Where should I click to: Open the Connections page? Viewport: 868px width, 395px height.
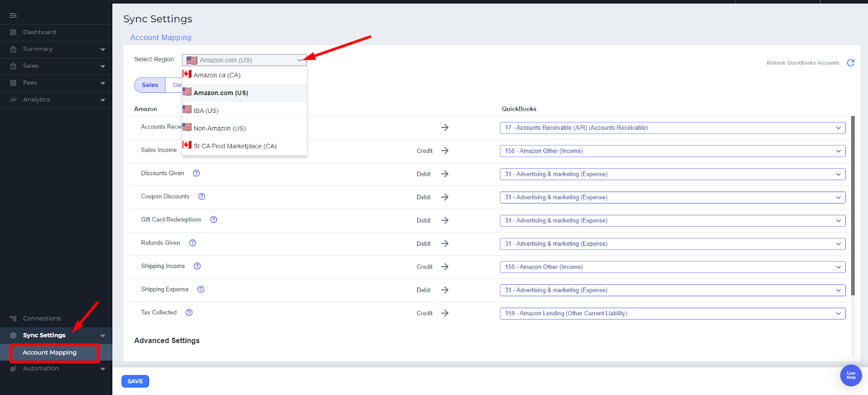click(x=42, y=318)
